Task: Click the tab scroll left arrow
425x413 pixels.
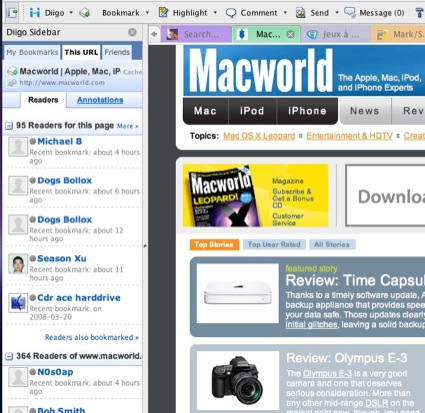Action: coord(154,34)
